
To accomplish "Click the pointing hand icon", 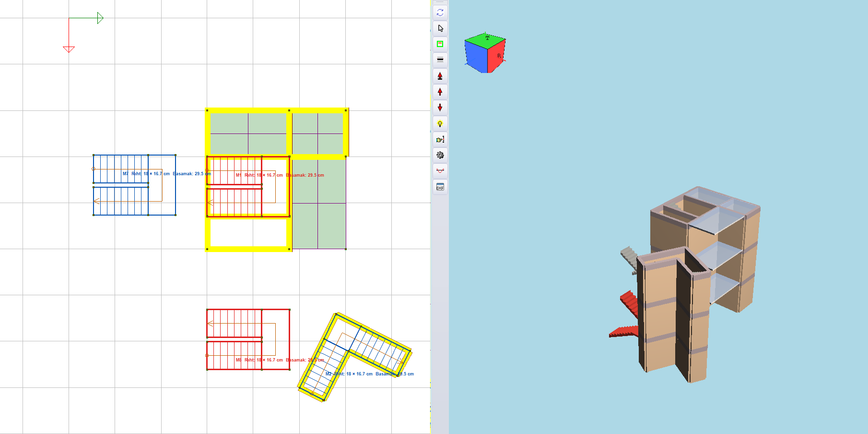I will (440, 139).
